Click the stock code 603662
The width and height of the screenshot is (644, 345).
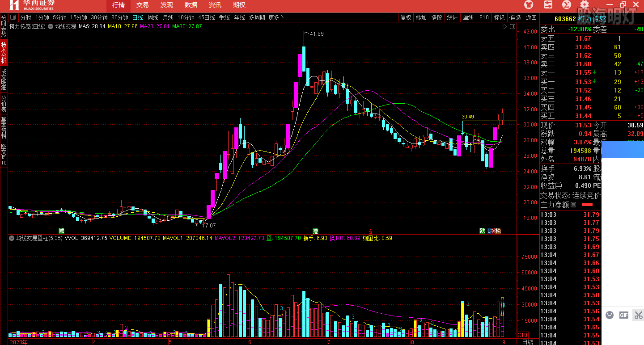click(565, 19)
